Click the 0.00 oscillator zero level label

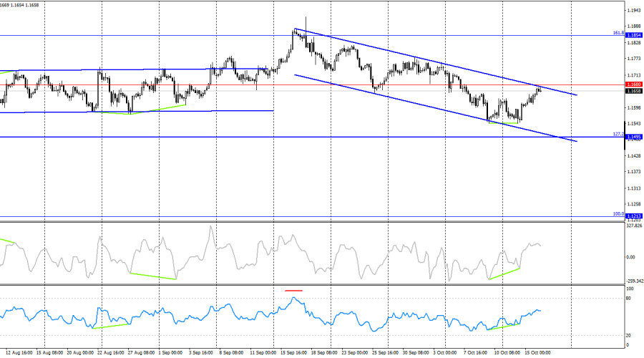[630, 257]
